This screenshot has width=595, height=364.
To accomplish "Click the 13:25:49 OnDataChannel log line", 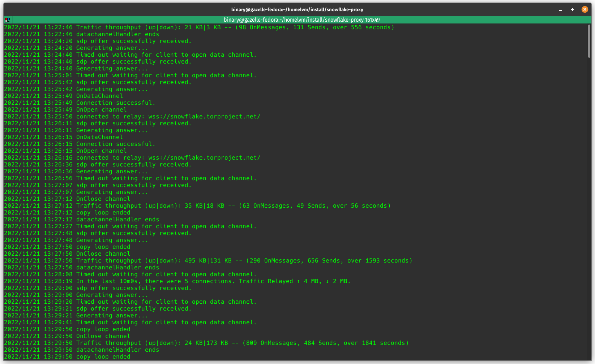I will tap(99, 96).
